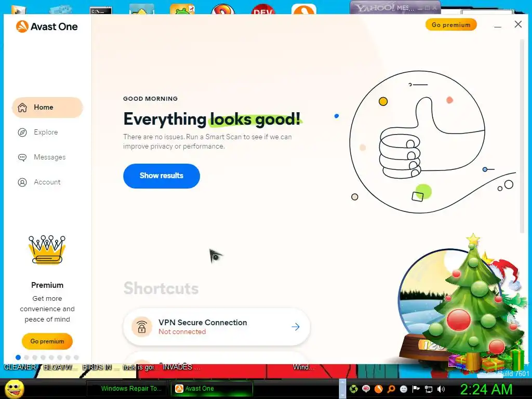The image size is (532, 399).
Task: Click the VPN Secure Connection arrow
Action: 296,327
